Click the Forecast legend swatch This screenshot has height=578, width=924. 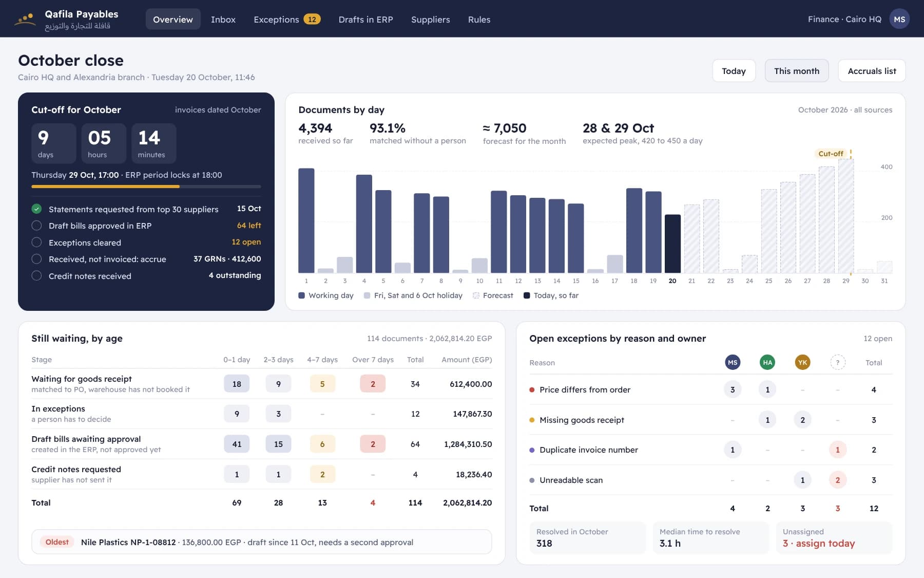tap(476, 295)
